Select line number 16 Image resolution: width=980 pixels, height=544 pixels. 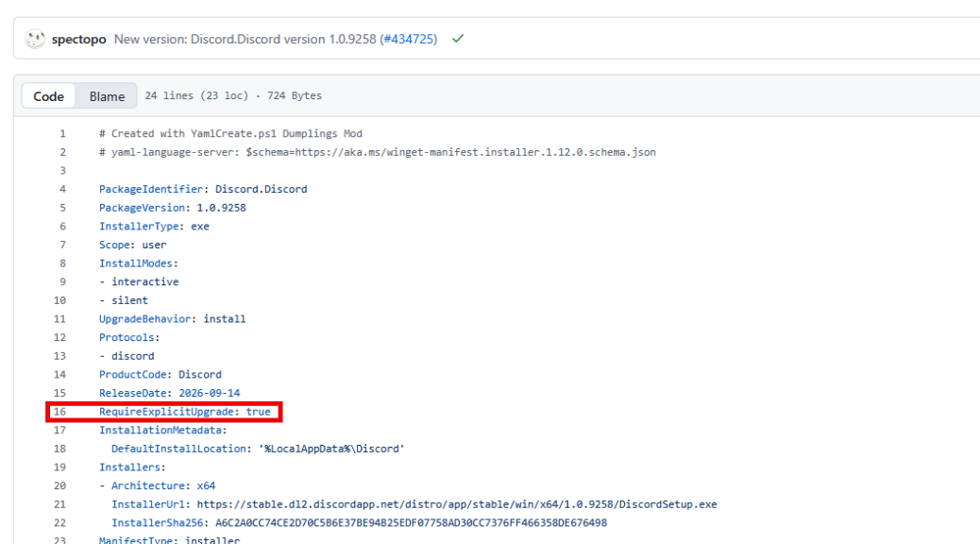tap(59, 412)
